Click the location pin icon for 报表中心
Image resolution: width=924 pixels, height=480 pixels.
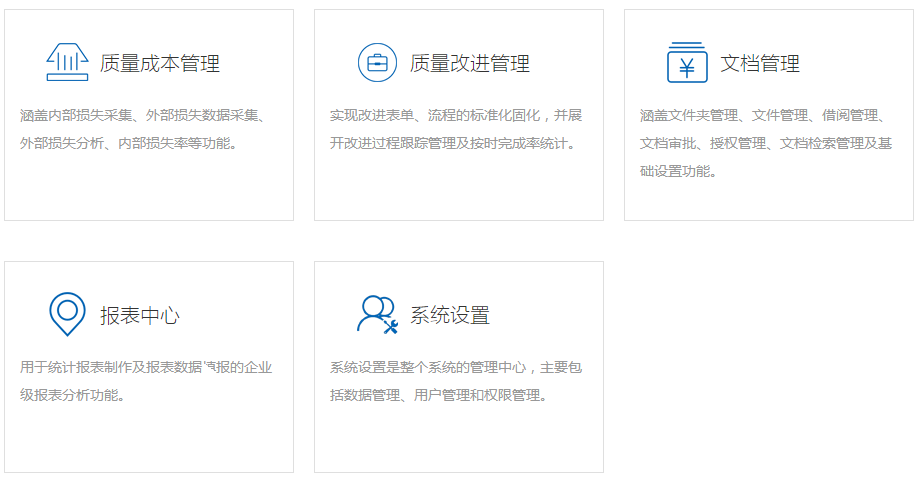pyautogui.click(x=67, y=314)
